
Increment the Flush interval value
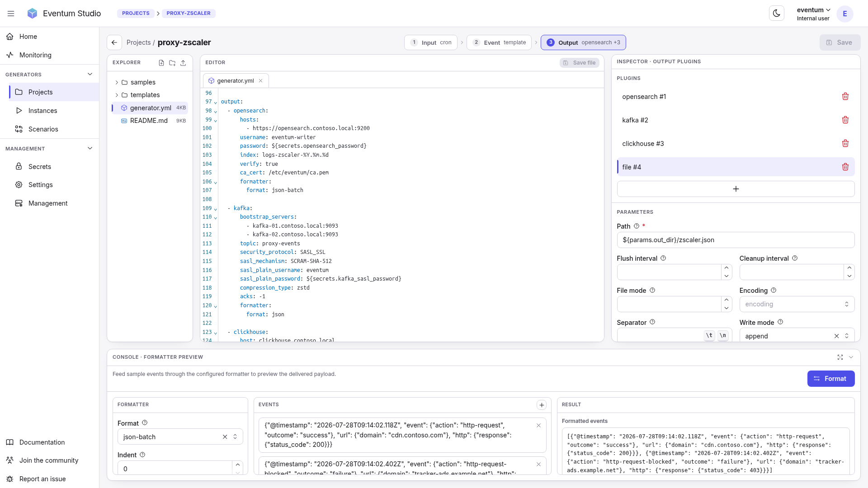(726, 268)
